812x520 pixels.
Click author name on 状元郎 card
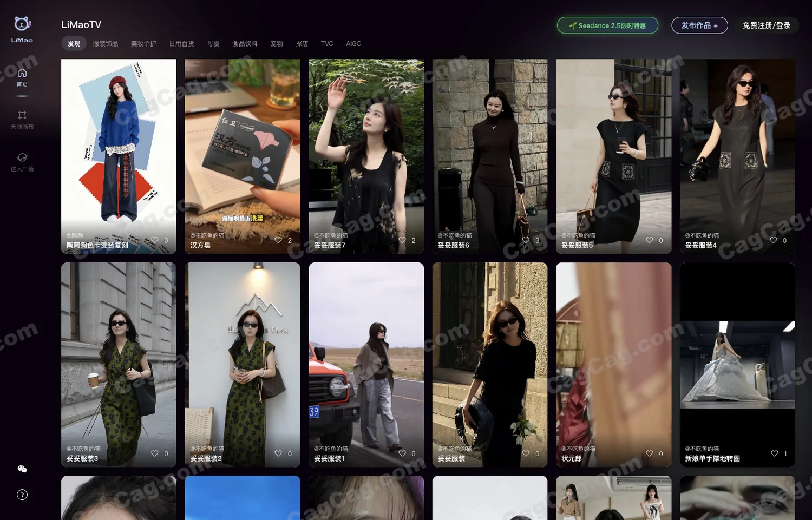tap(579, 449)
